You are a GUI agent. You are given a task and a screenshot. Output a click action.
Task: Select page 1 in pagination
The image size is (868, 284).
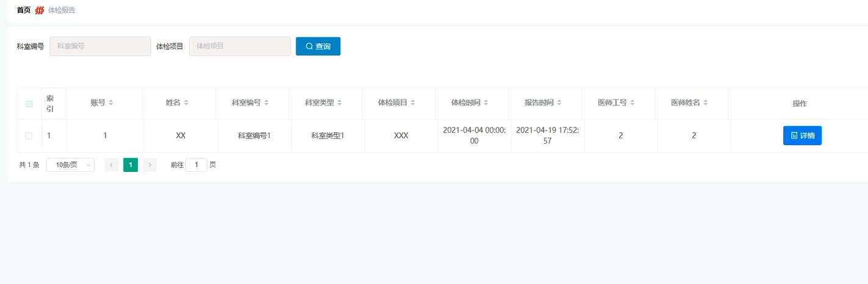coord(131,165)
